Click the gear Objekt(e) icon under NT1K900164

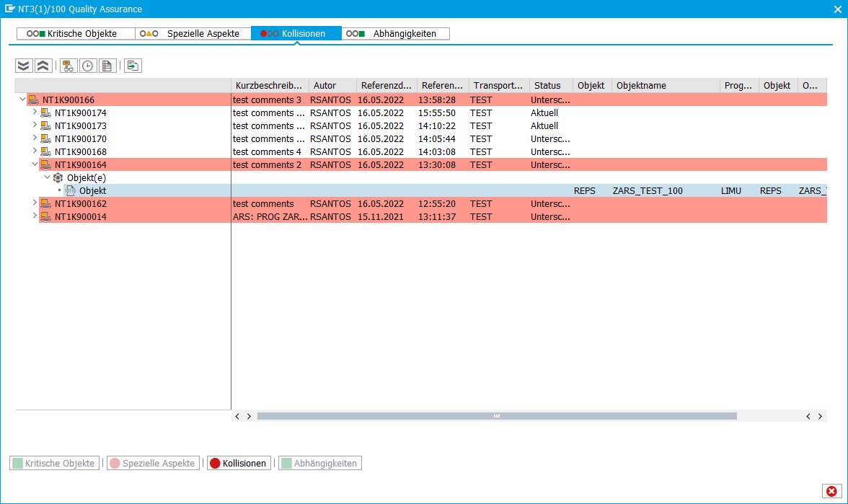(58, 177)
